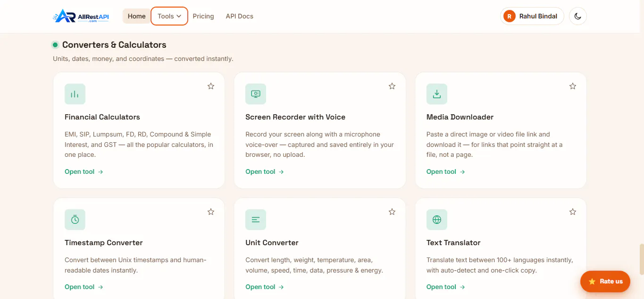Screen dimensions: 644x299
Task: Open tool link for Screen Recorder with Voice
Action: [x=265, y=171]
